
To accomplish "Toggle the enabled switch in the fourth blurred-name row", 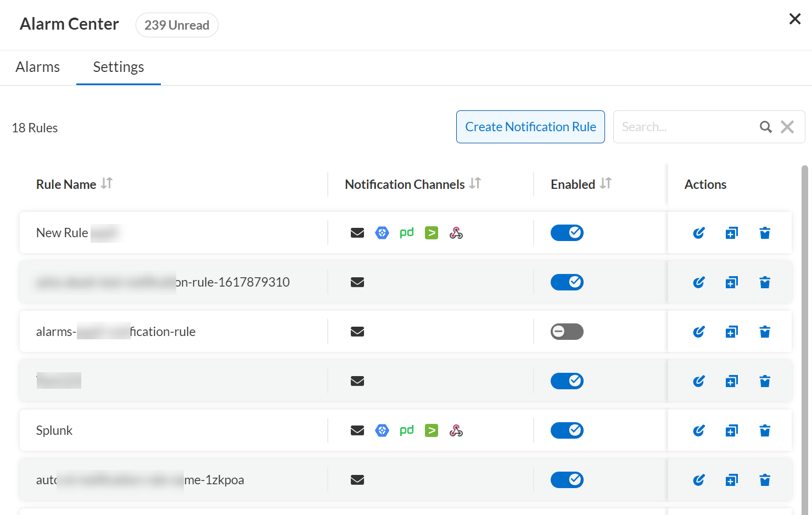I will [567, 381].
